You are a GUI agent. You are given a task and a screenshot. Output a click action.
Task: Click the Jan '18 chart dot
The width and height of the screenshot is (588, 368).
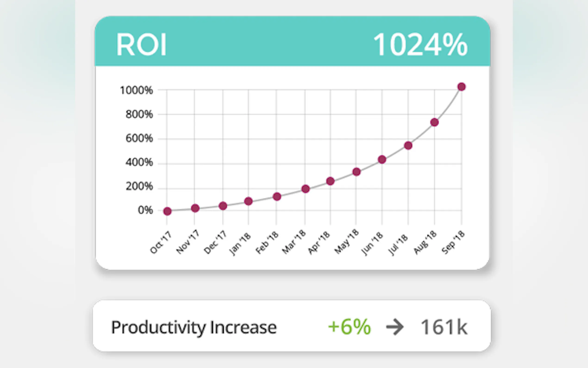248,201
